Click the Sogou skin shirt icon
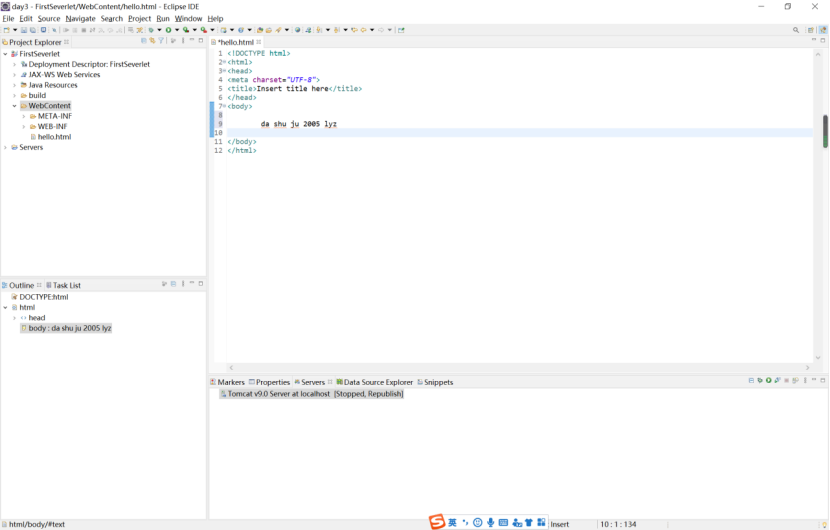This screenshot has height=530, width=830. coord(528,523)
